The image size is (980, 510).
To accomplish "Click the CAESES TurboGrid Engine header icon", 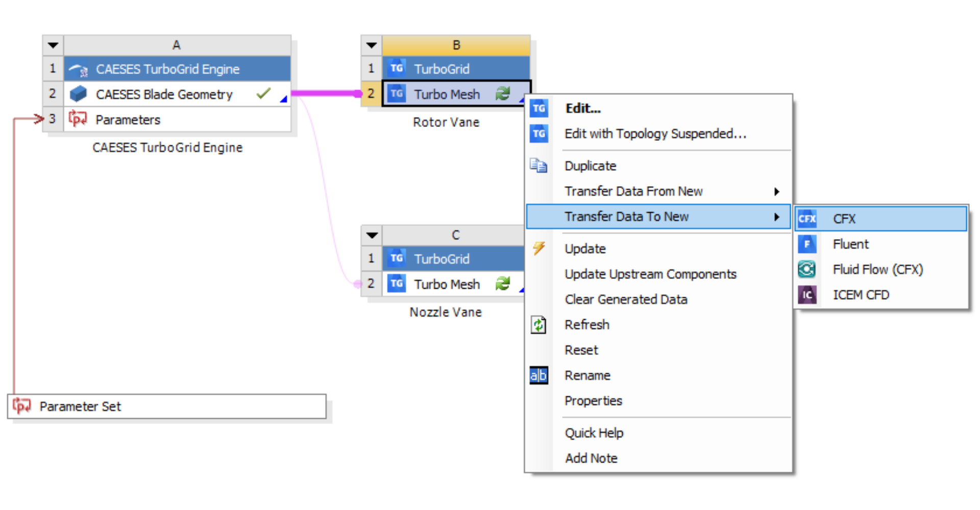I will pyautogui.click(x=78, y=69).
